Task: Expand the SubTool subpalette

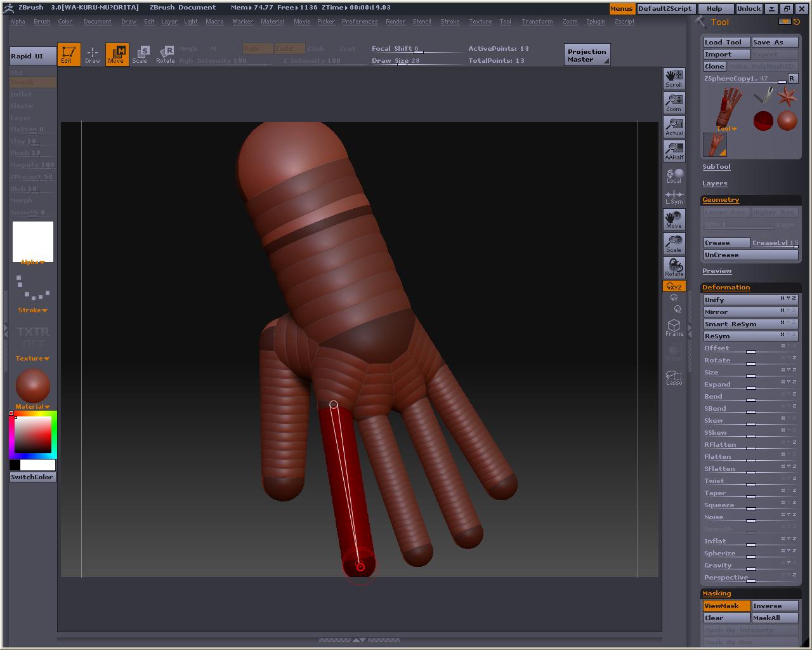Action: tap(716, 167)
